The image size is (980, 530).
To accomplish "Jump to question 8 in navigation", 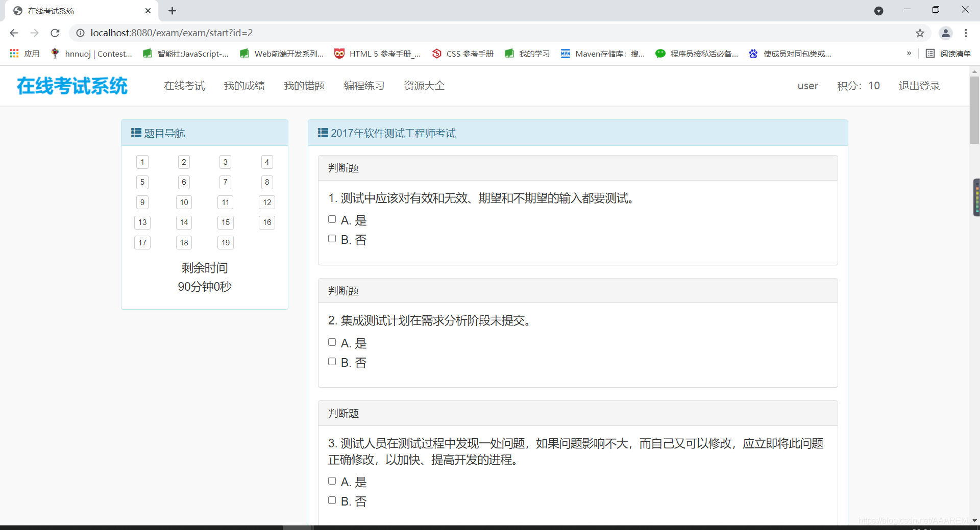I will point(267,182).
